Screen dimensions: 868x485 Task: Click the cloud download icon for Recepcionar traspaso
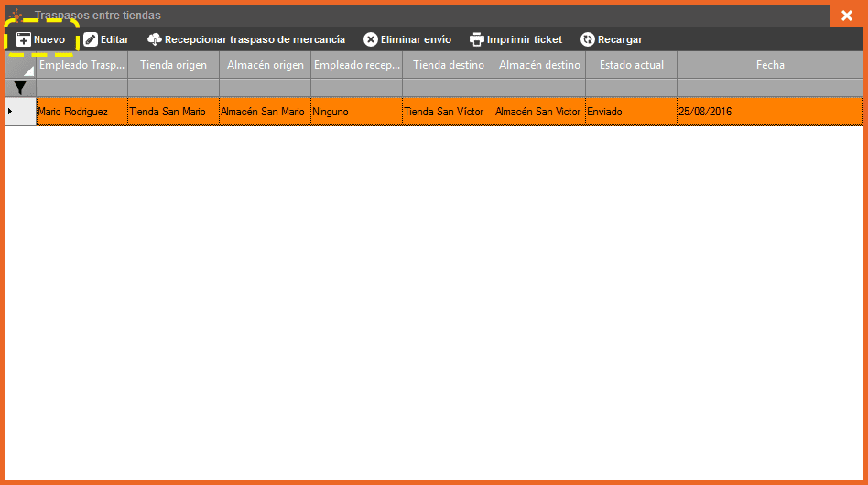coord(155,40)
